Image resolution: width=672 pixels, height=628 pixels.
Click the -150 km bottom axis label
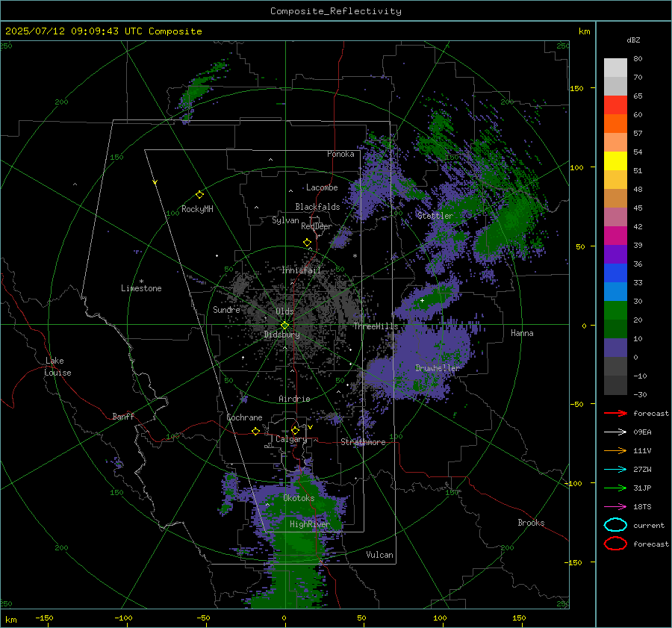click(x=44, y=618)
